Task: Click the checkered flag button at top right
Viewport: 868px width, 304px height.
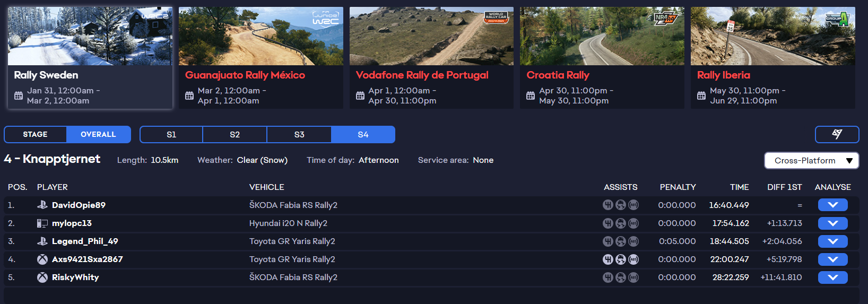Action: [x=837, y=134]
